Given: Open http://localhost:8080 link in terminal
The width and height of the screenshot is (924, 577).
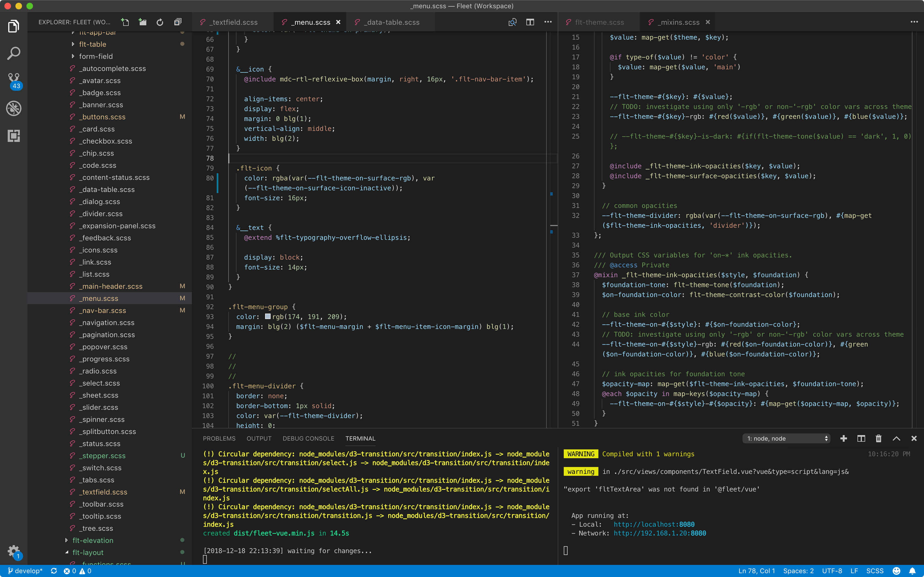Looking at the screenshot, I should pos(654,524).
